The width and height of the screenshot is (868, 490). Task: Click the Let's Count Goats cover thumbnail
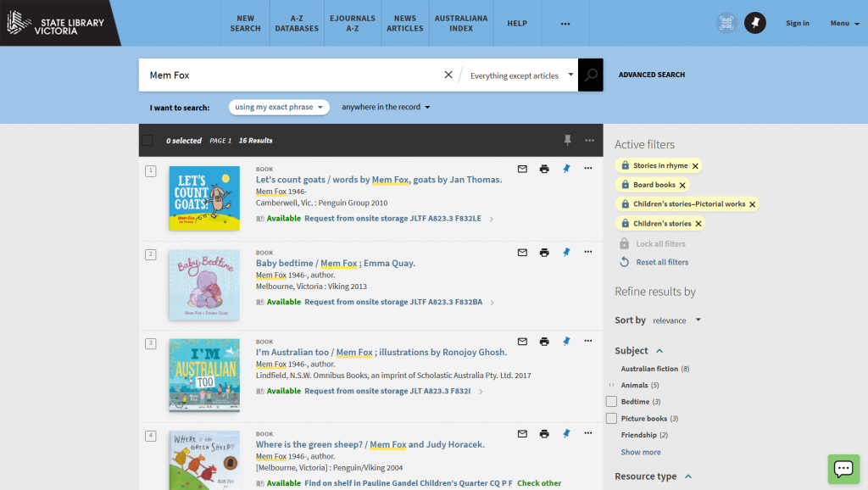204,198
